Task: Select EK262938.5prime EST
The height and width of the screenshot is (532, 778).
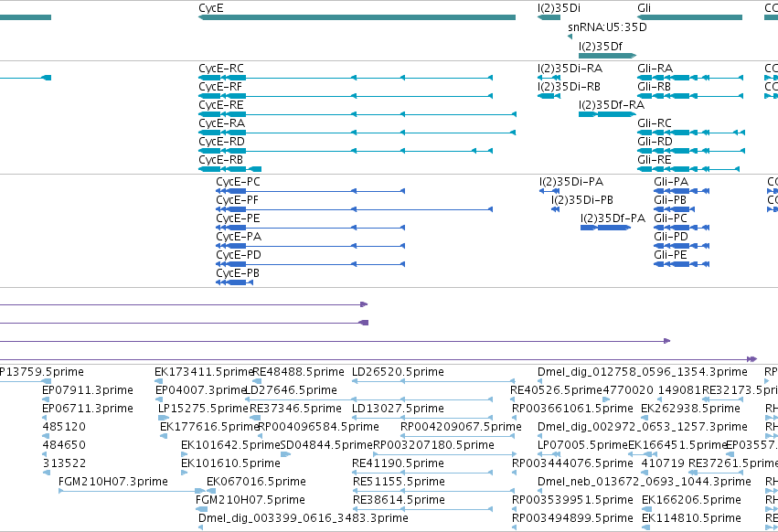Action: pos(690,409)
